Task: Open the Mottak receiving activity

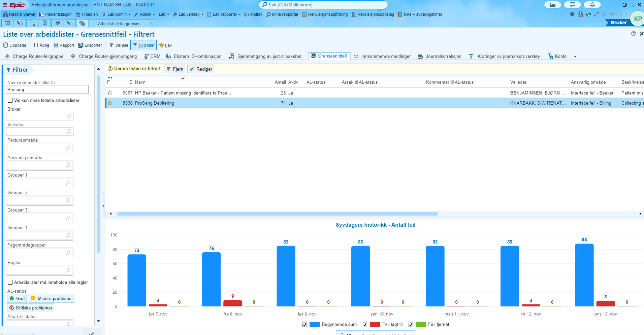Action: pyautogui.click(x=253, y=14)
